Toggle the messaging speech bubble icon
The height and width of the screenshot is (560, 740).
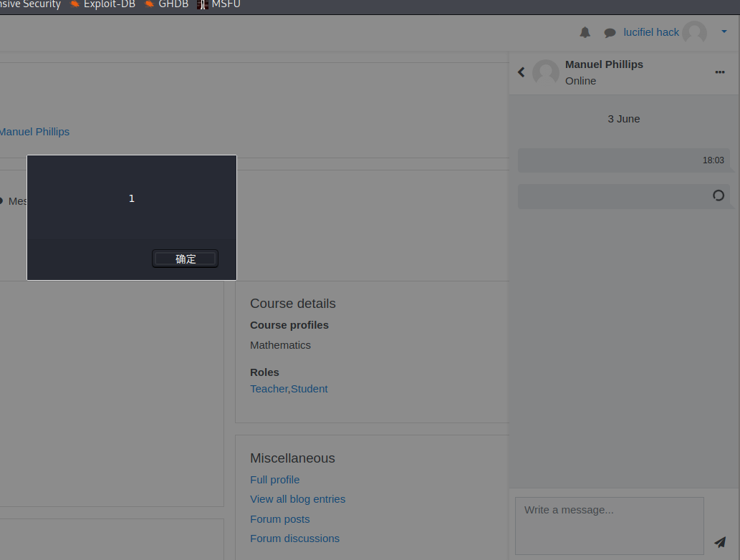coord(610,32)
